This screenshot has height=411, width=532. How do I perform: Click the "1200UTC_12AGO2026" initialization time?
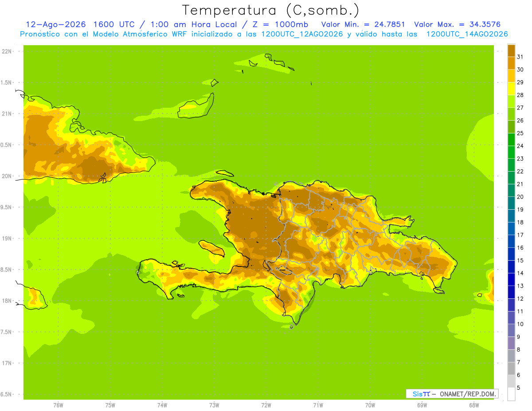coord(302,34)
